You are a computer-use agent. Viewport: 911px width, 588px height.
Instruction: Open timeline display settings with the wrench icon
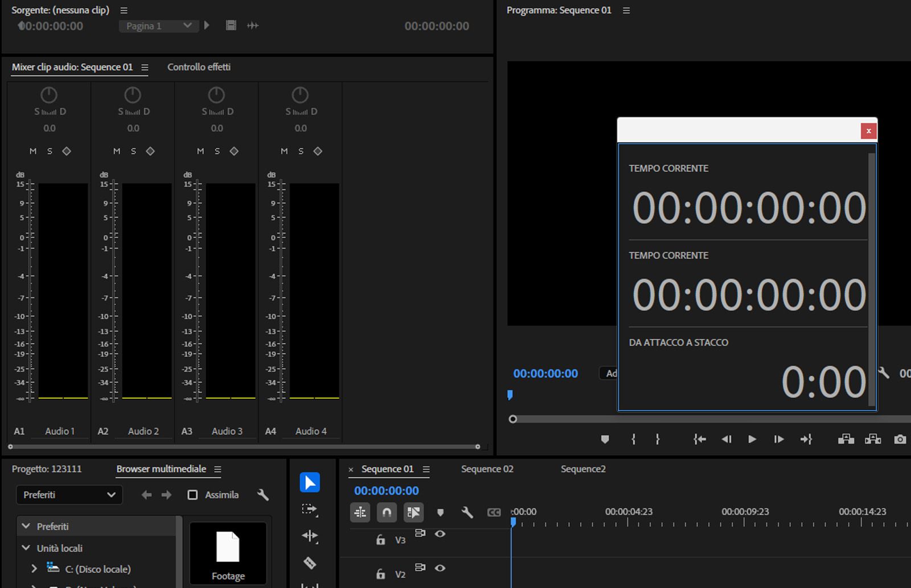(x=467, y=512)
